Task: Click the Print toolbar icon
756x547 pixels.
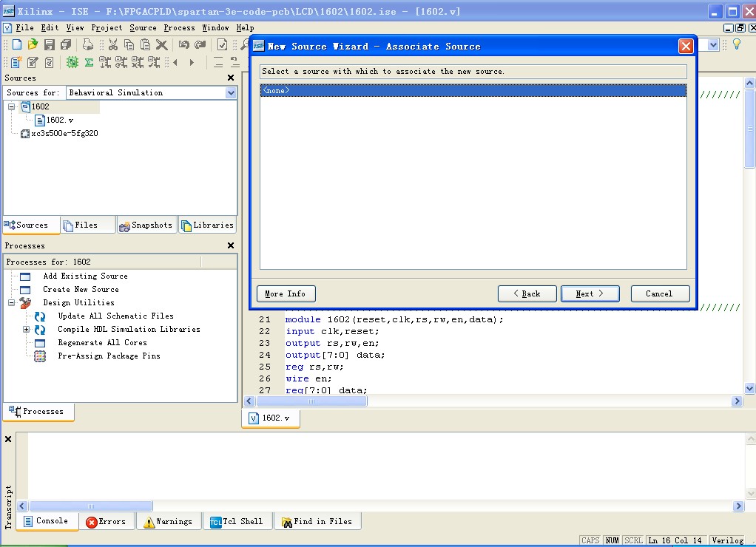Action: point(88,45)
